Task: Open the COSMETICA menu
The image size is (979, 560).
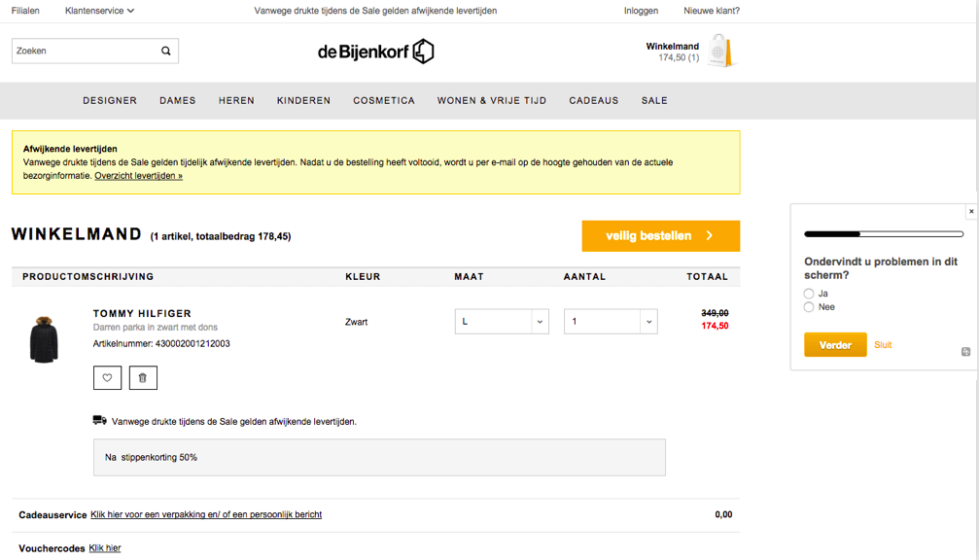Action: click(384, 100)
